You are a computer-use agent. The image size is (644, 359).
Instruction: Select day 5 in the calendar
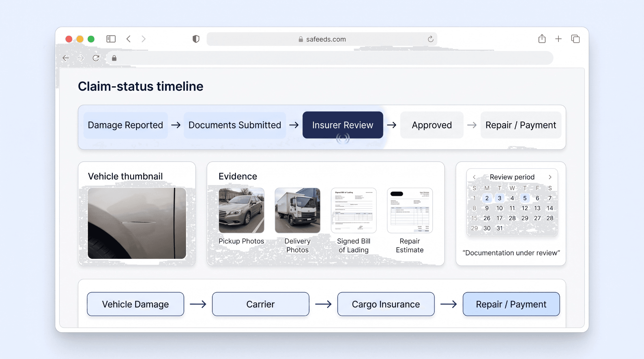point(525,198)
